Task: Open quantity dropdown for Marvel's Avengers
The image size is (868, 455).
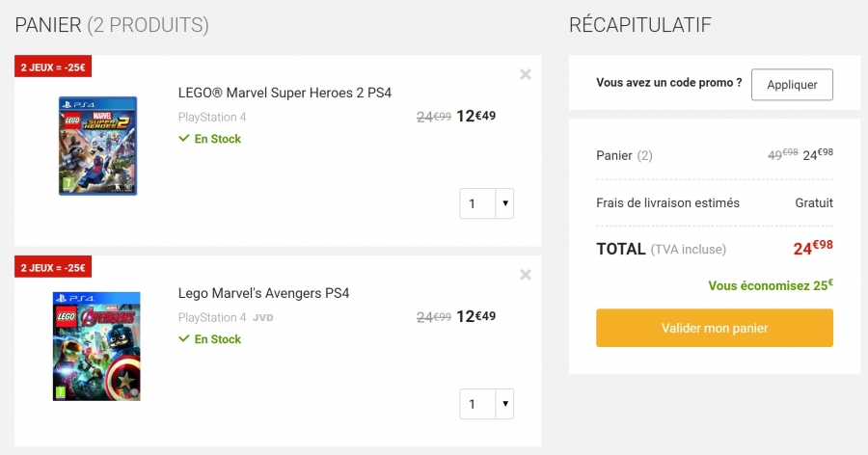Action: [x=504, y=404]
